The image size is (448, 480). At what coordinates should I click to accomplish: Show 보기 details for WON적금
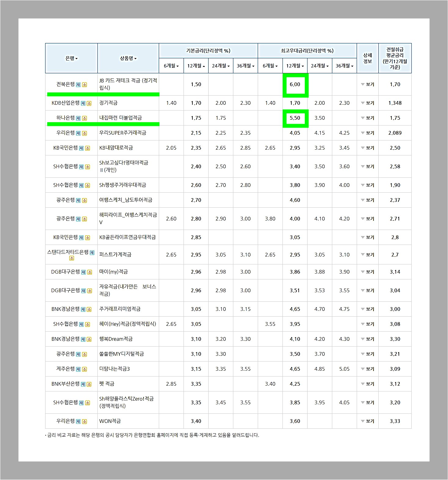(x=368, y=421)
